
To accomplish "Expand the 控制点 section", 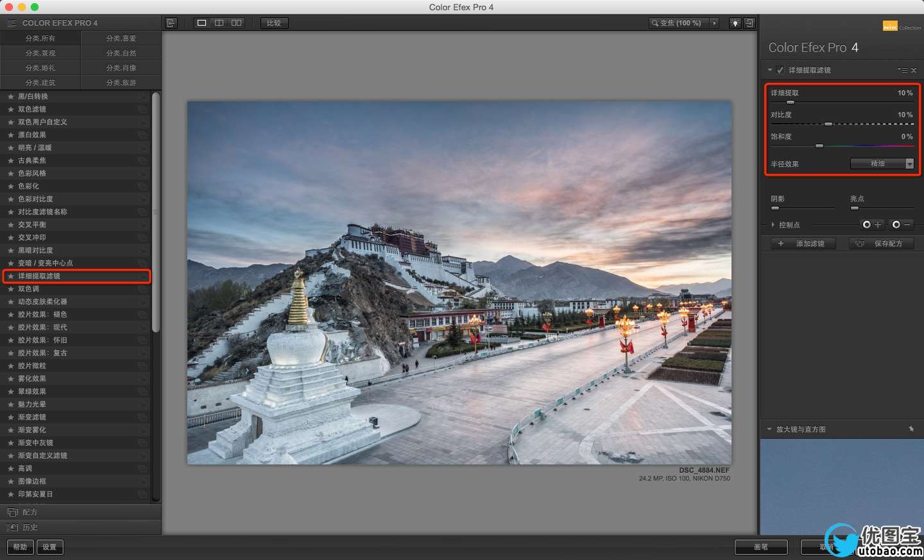I will pyautogui.click(x=773, y=225).
